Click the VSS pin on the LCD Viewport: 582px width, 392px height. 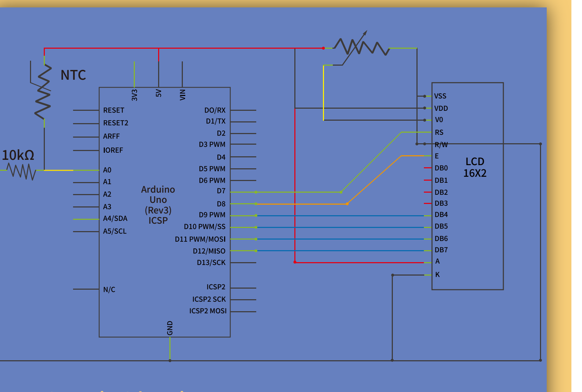pyautogui.click(x=440, y=96)
